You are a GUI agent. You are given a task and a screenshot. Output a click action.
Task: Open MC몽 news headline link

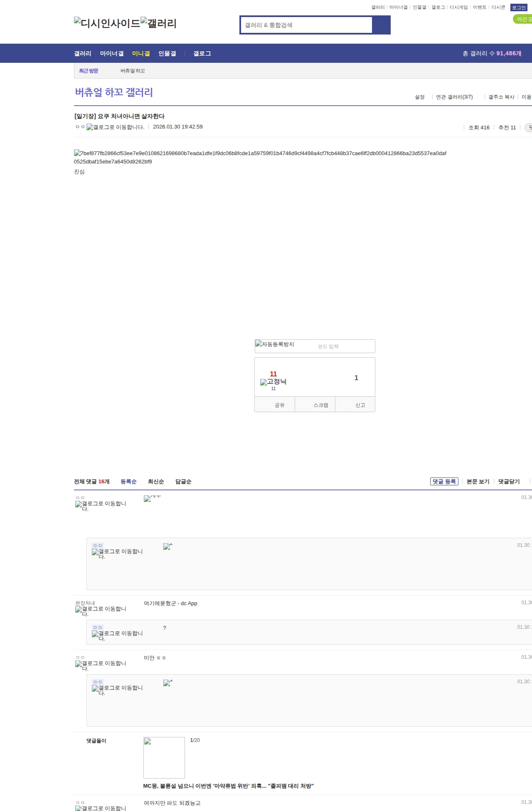click(229, 786)
